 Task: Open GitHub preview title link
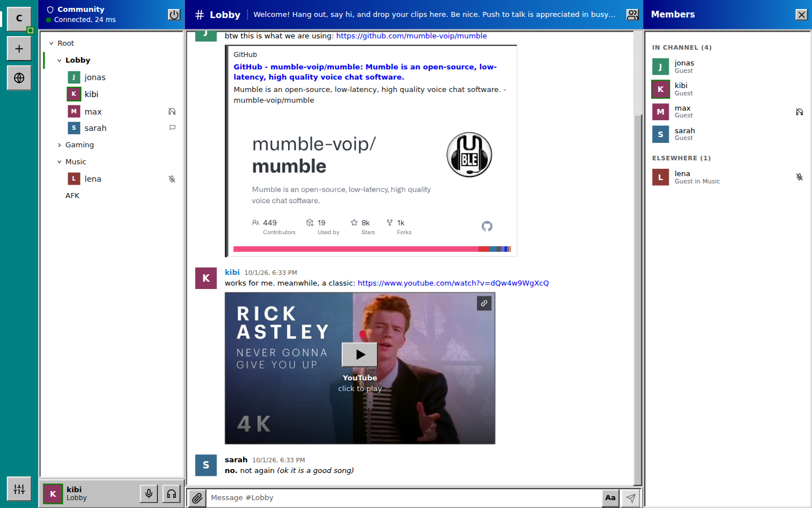(365, 72)
